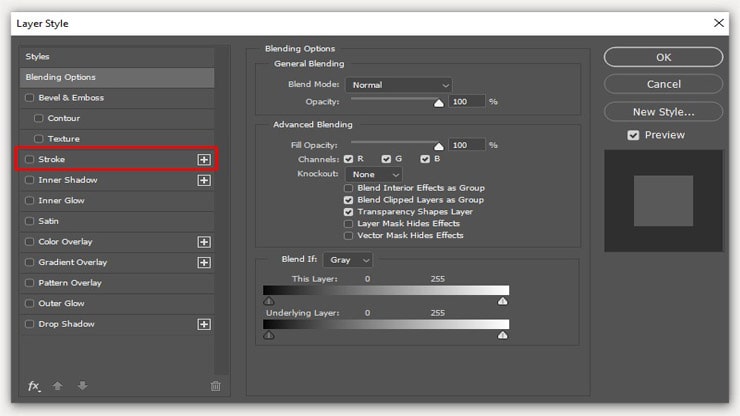Toggle the Preview checkbox
740x416 pixels.
click(x=633, y=135)
